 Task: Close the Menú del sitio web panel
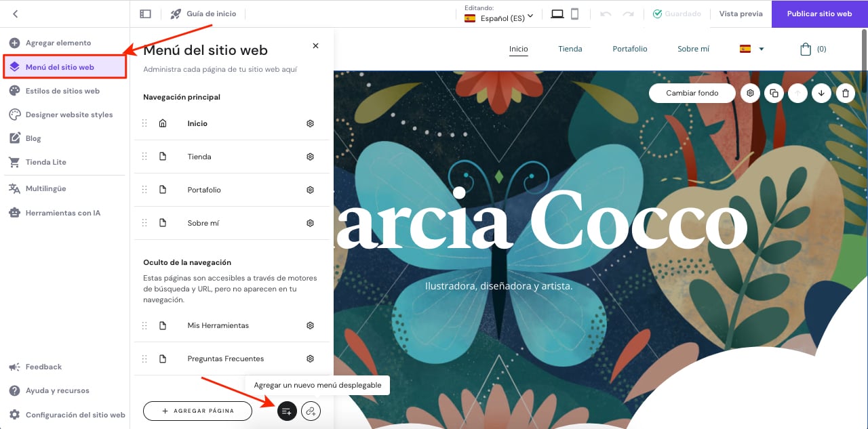pos(315,46)
